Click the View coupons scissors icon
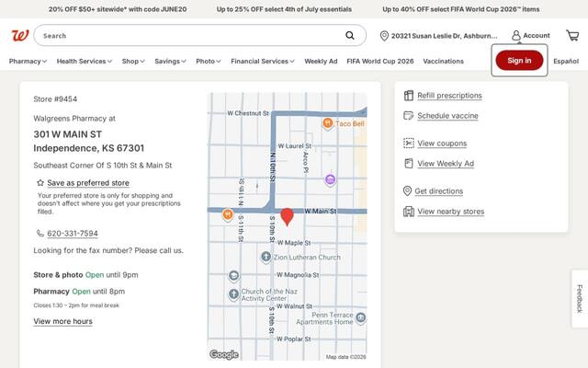The height and width of the screenshot is (368, 588). coord(408,144)
